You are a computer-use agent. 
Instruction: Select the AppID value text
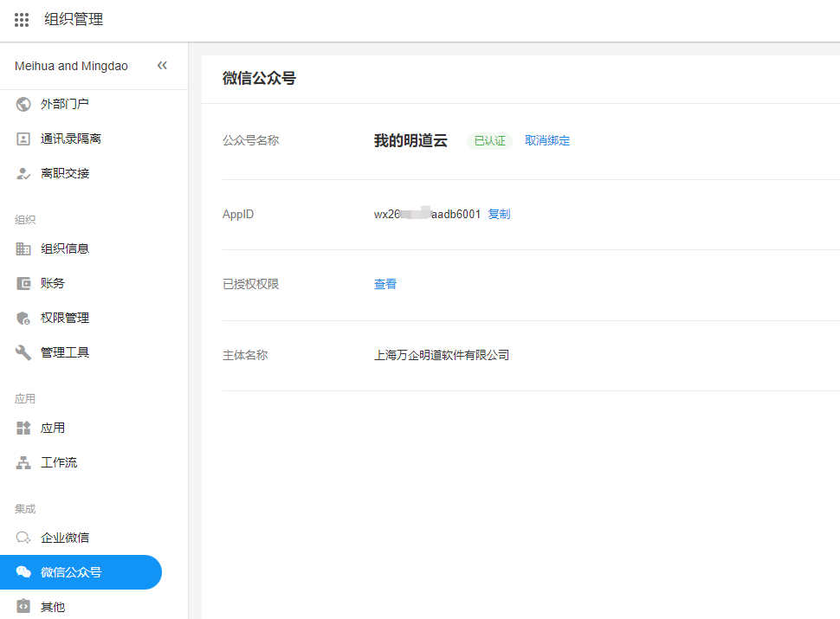tap(427, 214)
